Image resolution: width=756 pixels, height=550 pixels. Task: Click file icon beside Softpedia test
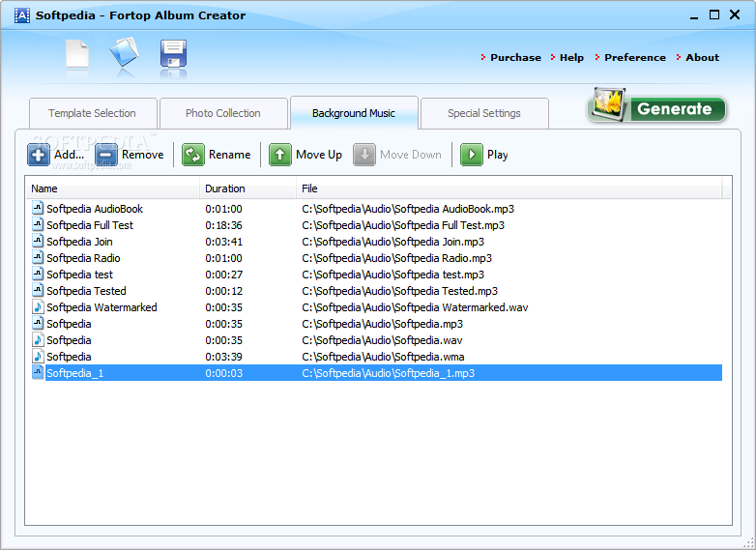pos(38,274)
